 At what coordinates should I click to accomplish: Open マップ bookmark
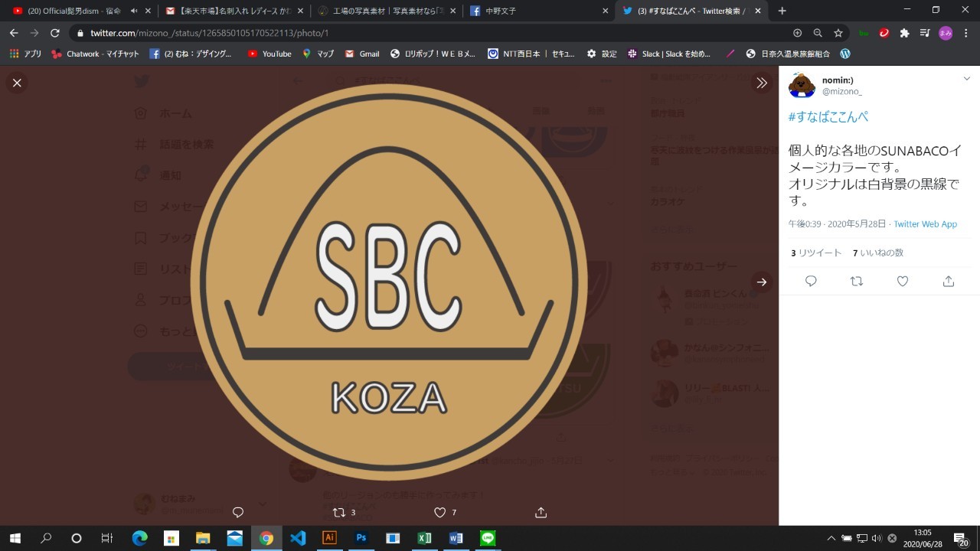click(318, 54)
